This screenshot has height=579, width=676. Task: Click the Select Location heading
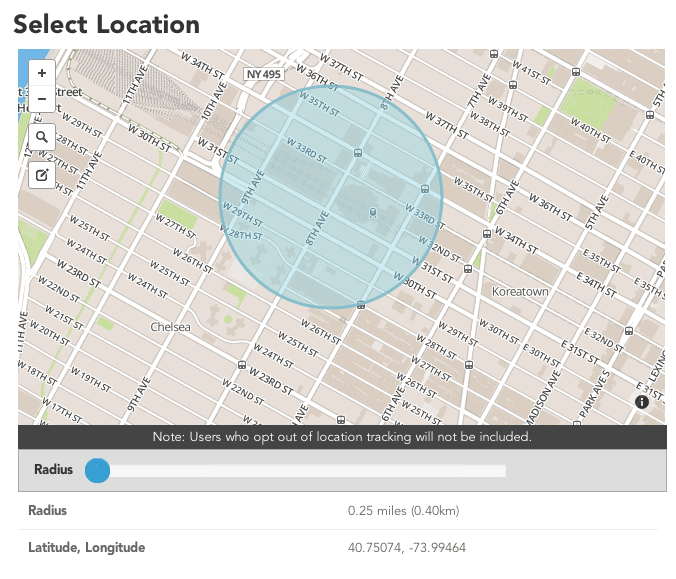(106, 24)
